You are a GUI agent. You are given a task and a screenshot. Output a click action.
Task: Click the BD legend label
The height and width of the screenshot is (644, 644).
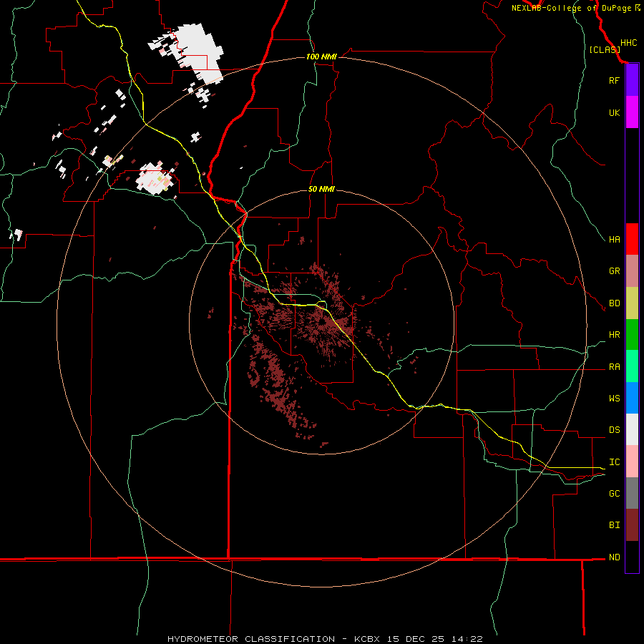[x=614, y=303]
